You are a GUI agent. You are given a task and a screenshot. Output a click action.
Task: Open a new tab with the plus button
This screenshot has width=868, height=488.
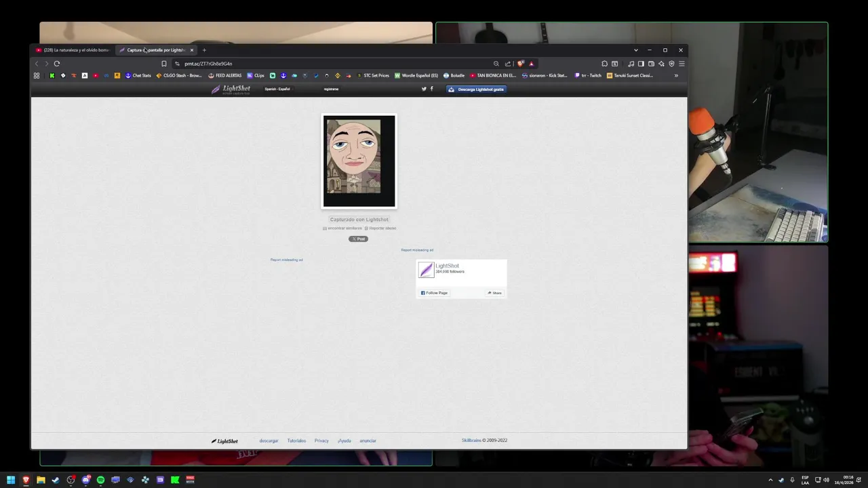pos(204,50)
